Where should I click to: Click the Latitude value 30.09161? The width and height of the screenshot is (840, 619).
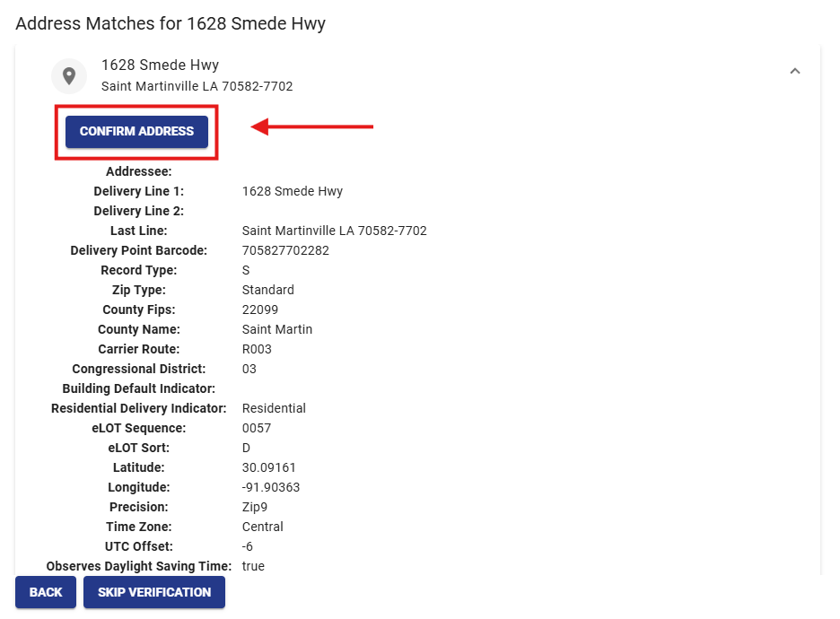point(269,467)
